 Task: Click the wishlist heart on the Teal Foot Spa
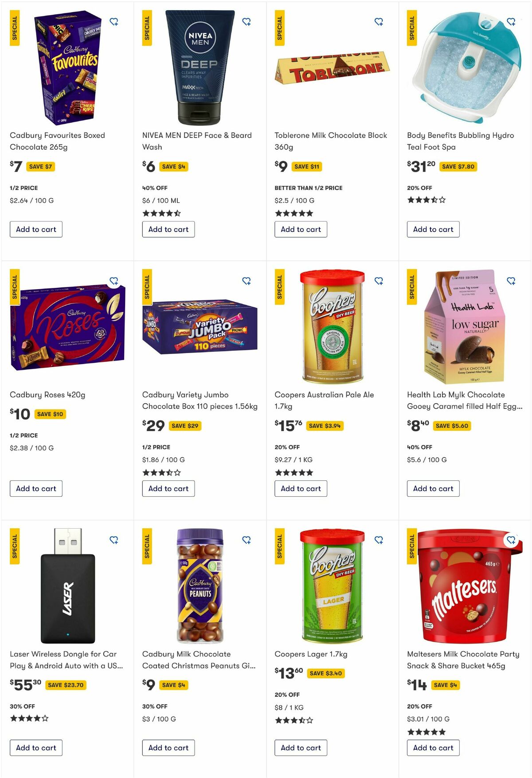point(512,21)
